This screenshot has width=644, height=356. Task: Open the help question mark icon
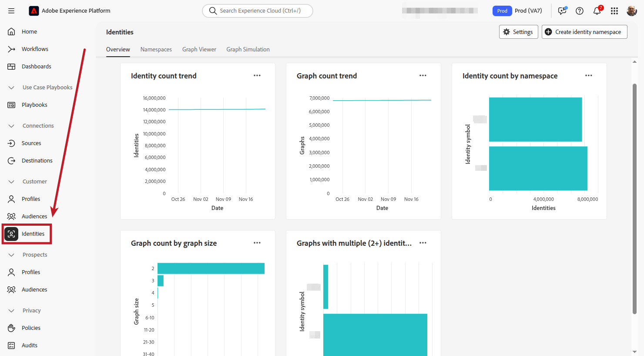click(580, 11)
